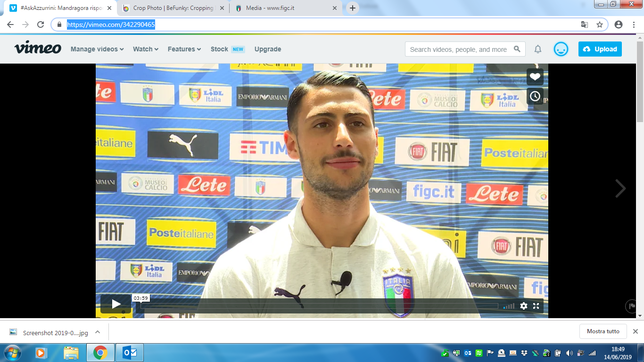This screenshot has height=362, width=644.
Task: Add video to Watch Later via clock icon
Action: click(x=535, y=96)
